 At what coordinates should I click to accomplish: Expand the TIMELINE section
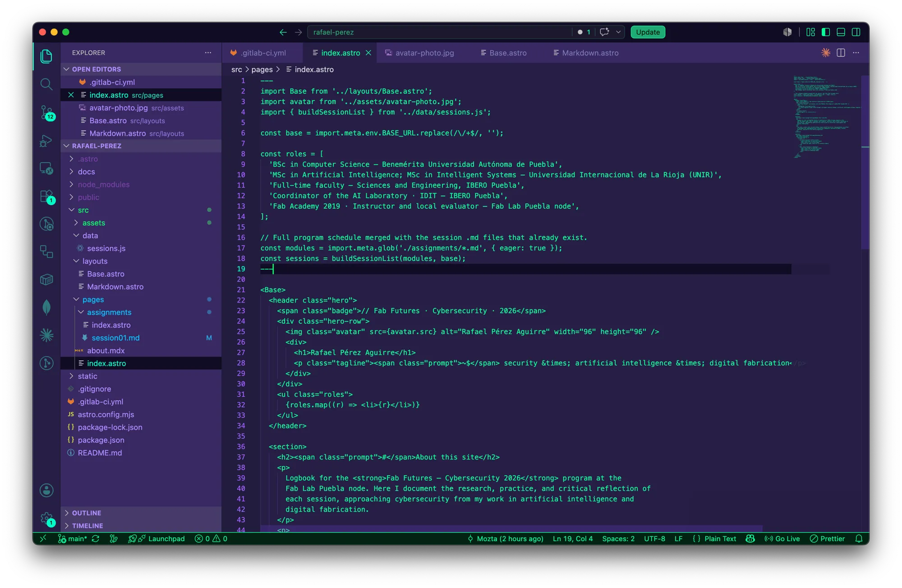[x=141, y=525]
